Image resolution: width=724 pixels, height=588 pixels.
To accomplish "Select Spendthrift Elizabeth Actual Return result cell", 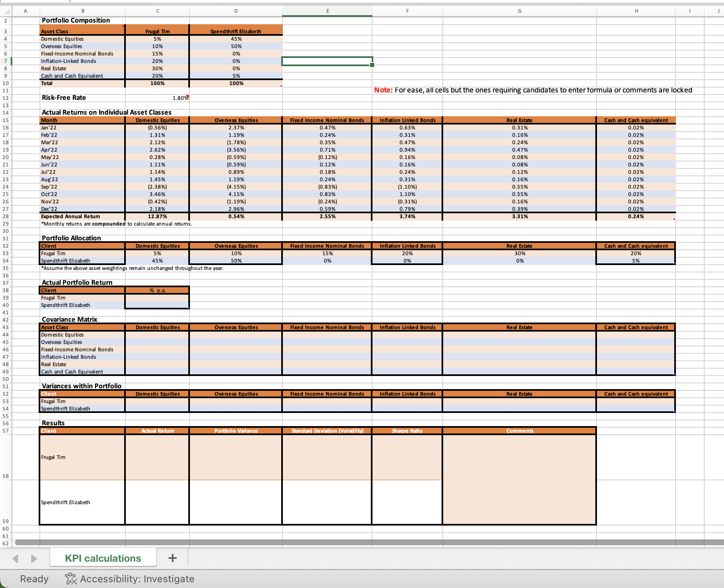I will tap(157, 502).
